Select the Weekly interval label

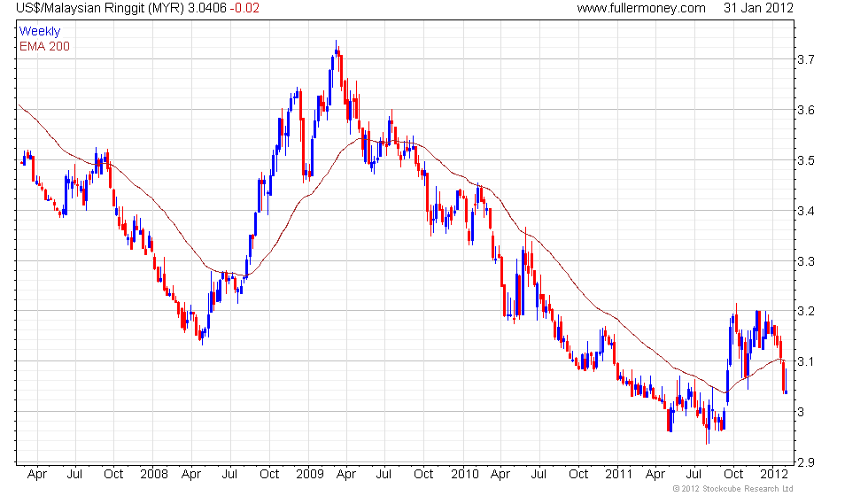click(39, 32)
